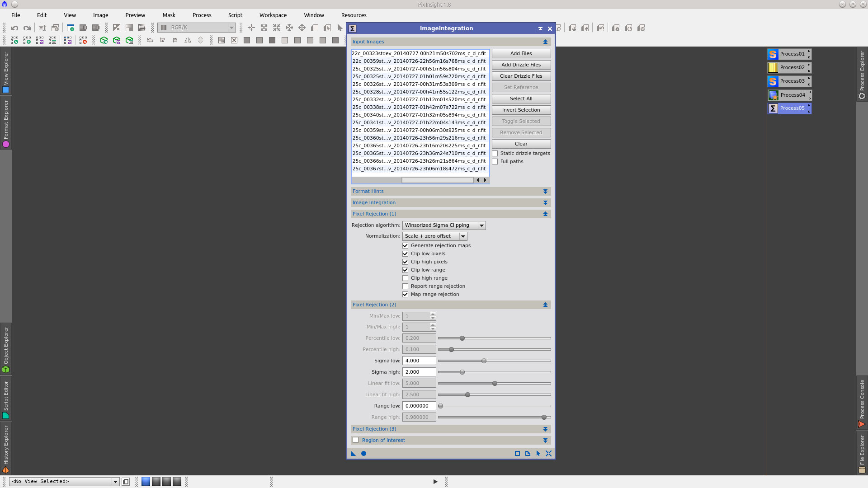
Task: Click Add Files button
Action: pyautogui.click(x=521, y=54)
